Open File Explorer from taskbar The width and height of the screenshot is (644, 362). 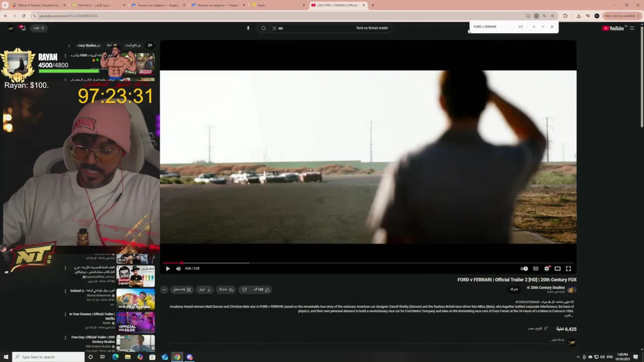pos(128,357)
